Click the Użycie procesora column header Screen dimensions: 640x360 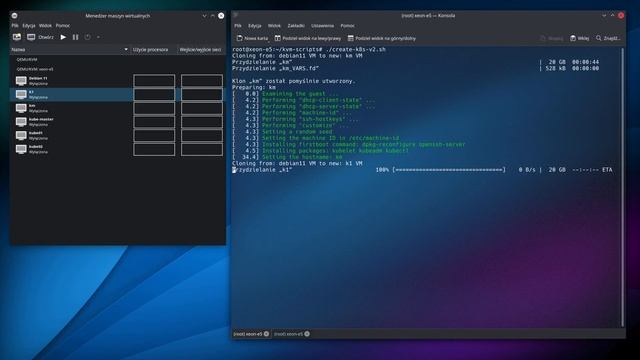click(151, 49)
